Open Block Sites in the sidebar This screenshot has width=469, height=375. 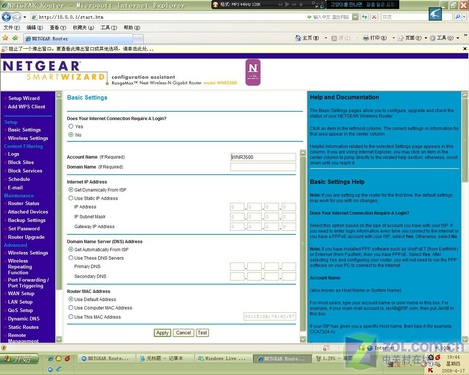pos(21,162)
